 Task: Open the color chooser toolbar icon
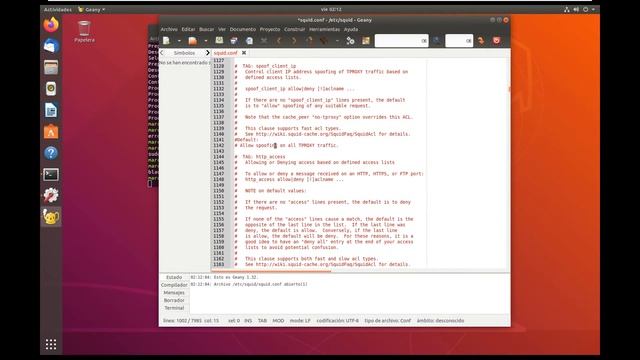click(x=366, y=40)
